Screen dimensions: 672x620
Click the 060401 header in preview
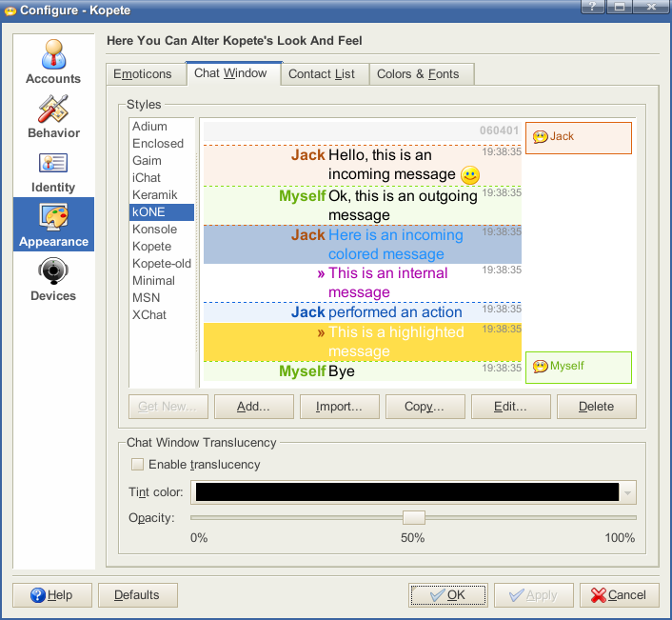[x=499, y=130]
